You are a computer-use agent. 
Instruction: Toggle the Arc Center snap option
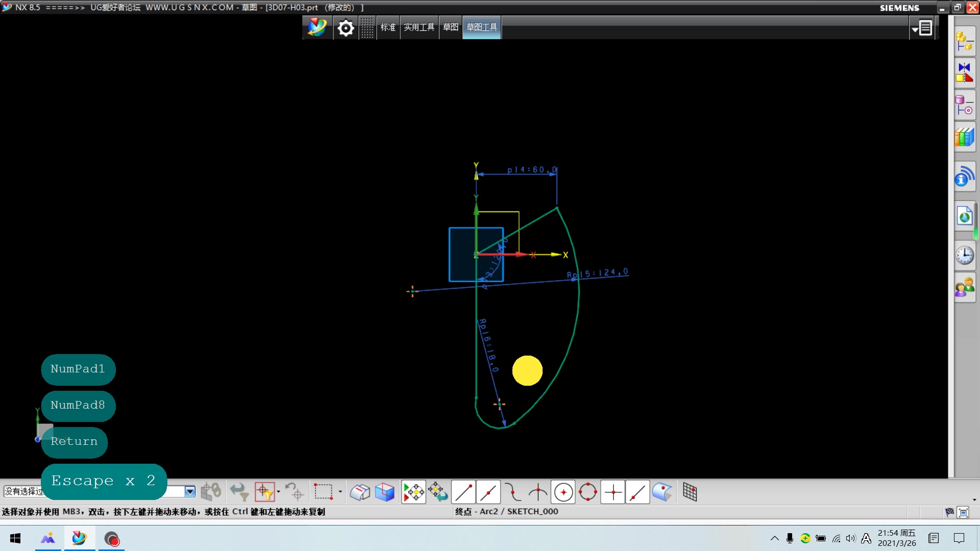563,492
